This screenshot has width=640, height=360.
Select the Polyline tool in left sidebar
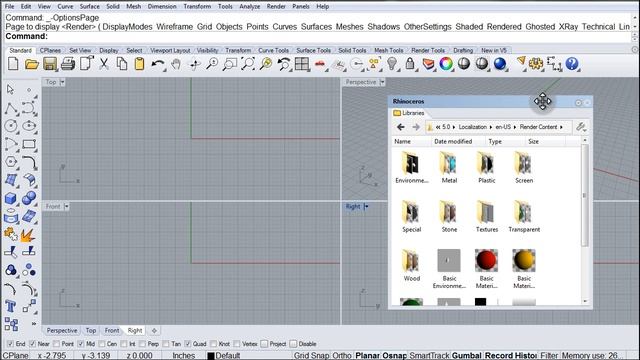[x=11, y=108]
